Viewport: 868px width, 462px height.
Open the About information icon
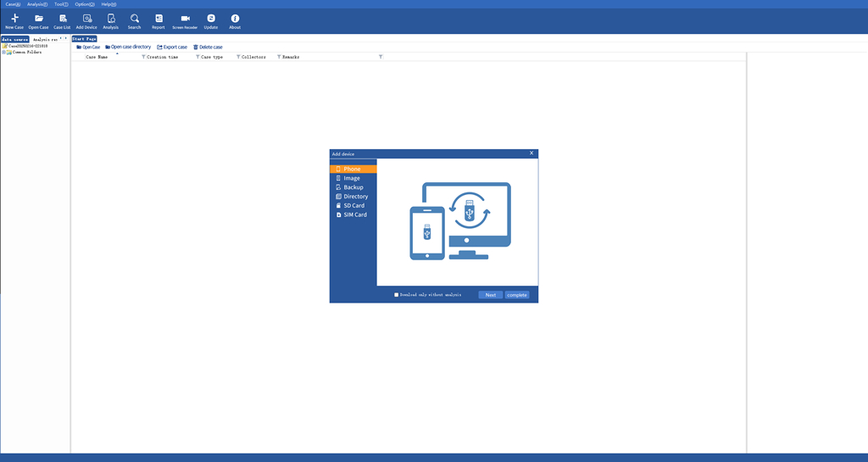235,21
